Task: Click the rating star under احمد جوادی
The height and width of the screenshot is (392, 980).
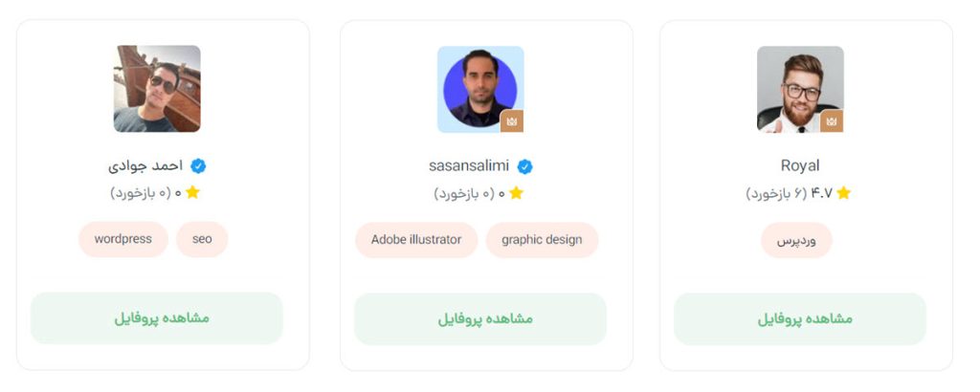Action: click(x=192, y=192)
